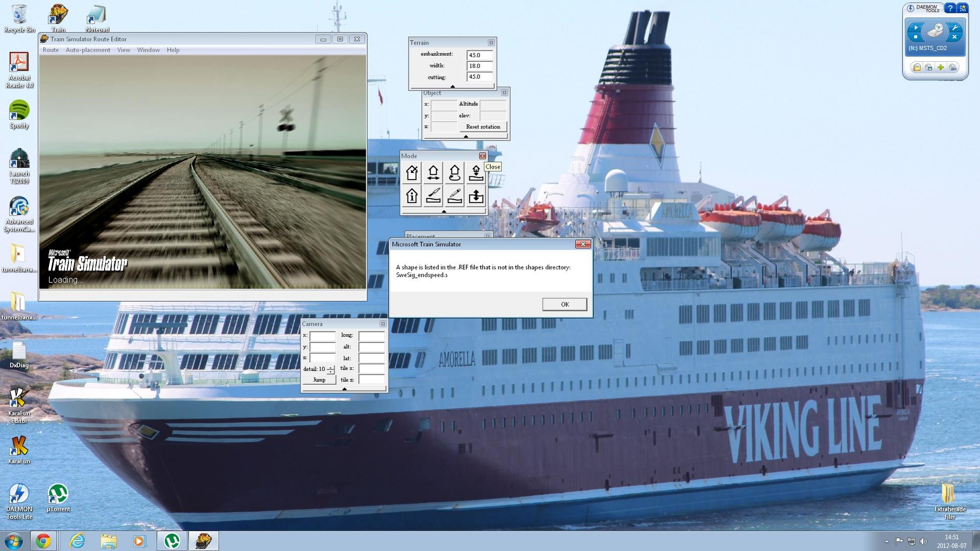The width and height of the screenshot is (980, 551).
Task: Show hidden system tray icons arrow
Action: click(x=887, y=541)
